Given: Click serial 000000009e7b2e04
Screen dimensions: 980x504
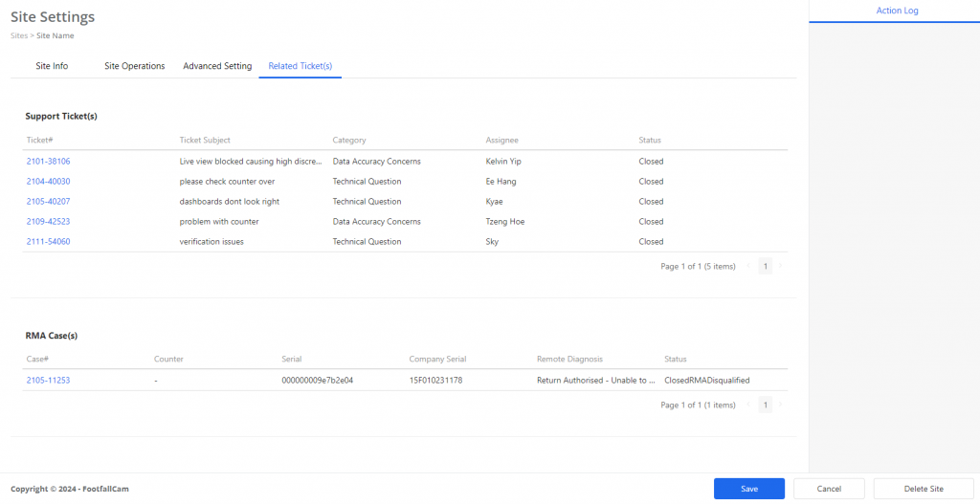Looking at the screenshot, I should (x=318, y=380).
